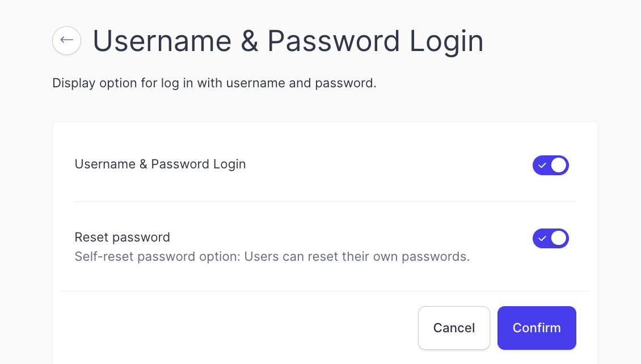Click the ampersand in the page heading
The image size is (641, 364).
point(250,41)
